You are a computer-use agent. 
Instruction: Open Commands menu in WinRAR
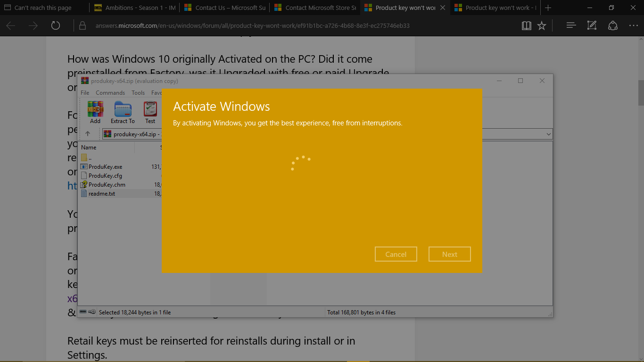(x=110, y=93)
